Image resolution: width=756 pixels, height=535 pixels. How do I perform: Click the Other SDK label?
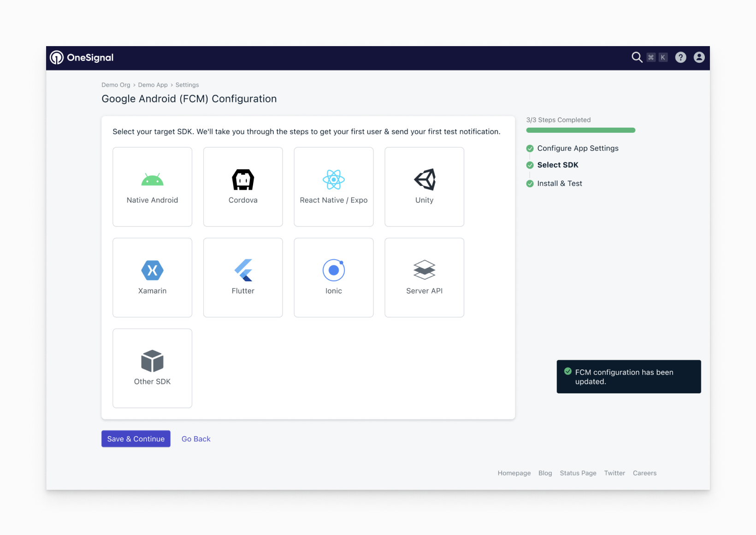[x=152, y=382]
